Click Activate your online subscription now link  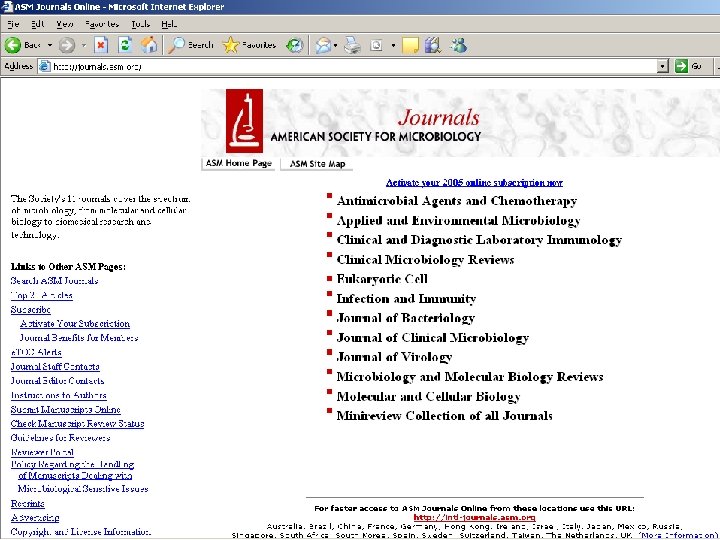click(x=474, y=183)
